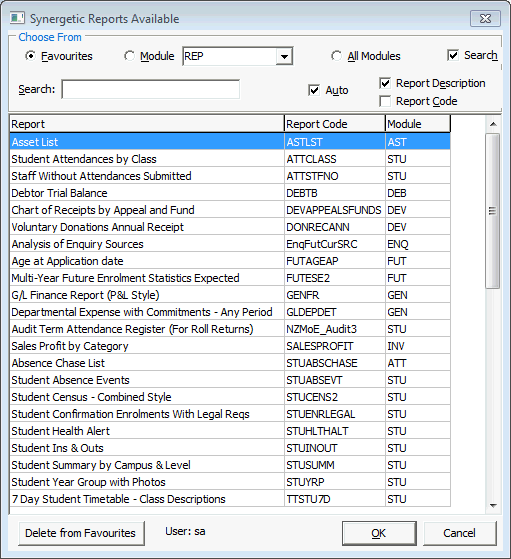511x559 pixels.
Task: Click the TTSTU7D report code cell
Action: pyautogui.click(x=335, y=499)
